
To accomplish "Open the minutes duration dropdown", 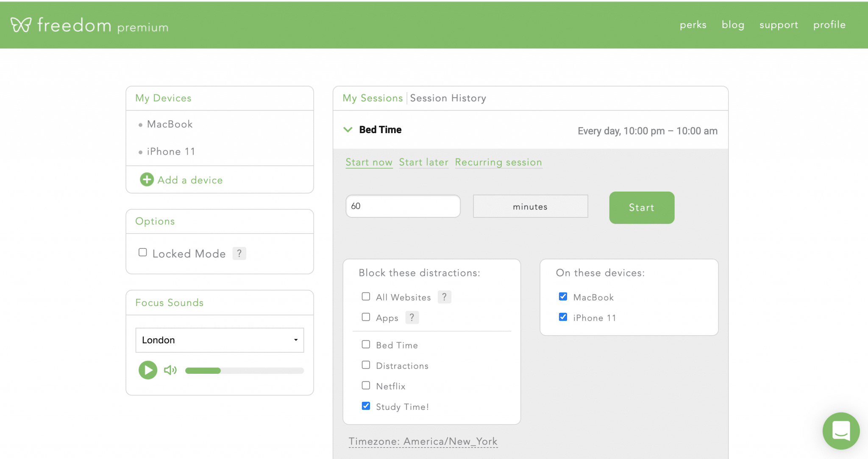I will (x=530, y=206).
